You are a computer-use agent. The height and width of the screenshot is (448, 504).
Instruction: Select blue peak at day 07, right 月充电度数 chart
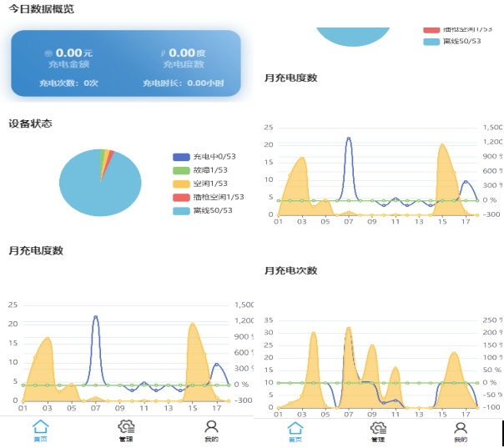pyautogui.click(x=349, y=138)
